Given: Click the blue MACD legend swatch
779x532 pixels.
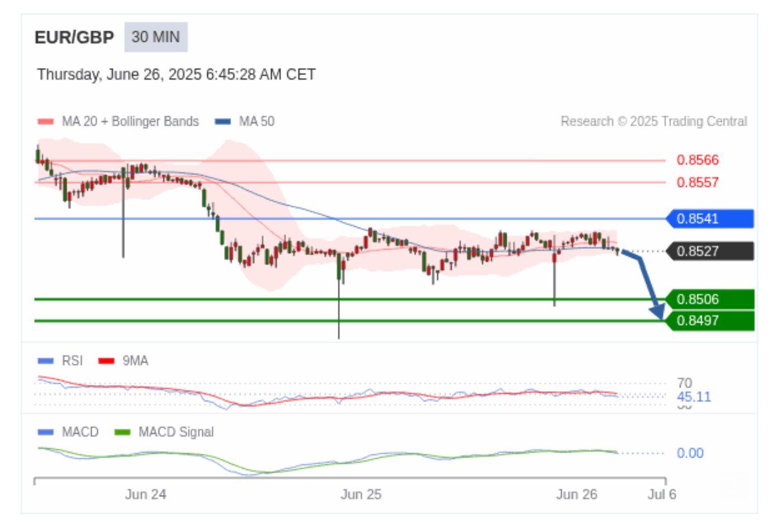Looking at the screenshot, I should 45,432.
